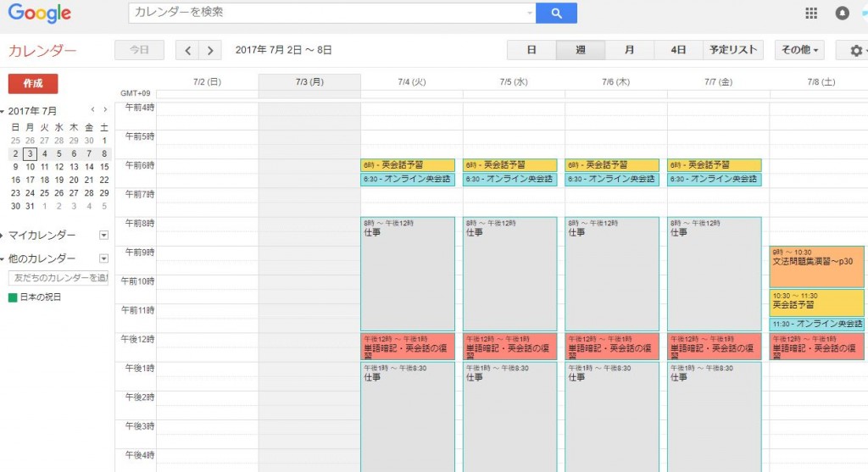868x472 pixels.
Task: Open Tuesday 8時 morning 仕事 event
Action: [x=408, y=274]
